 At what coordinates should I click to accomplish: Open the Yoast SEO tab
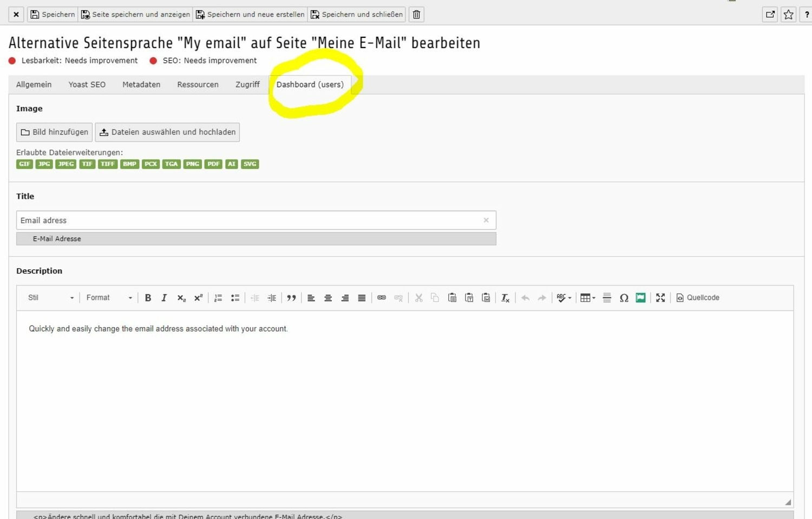point(87,85)
